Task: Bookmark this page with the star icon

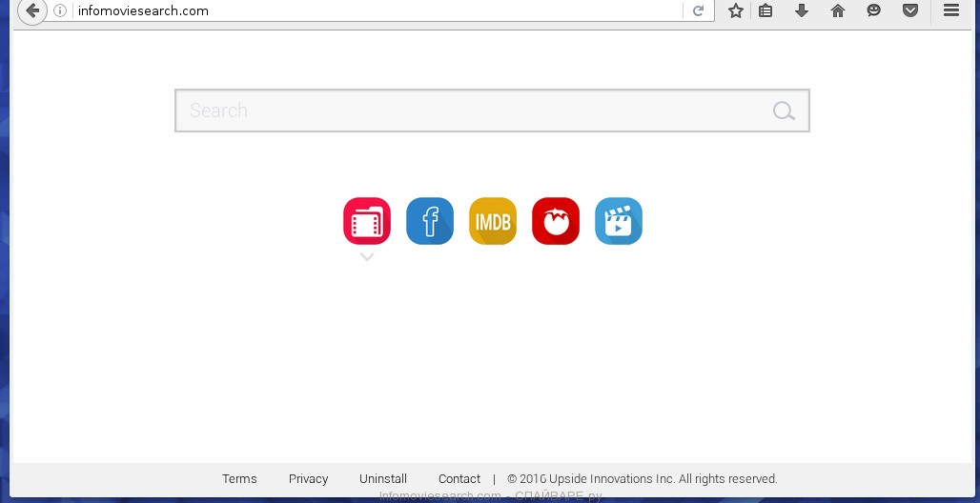Action: (736, 10)
